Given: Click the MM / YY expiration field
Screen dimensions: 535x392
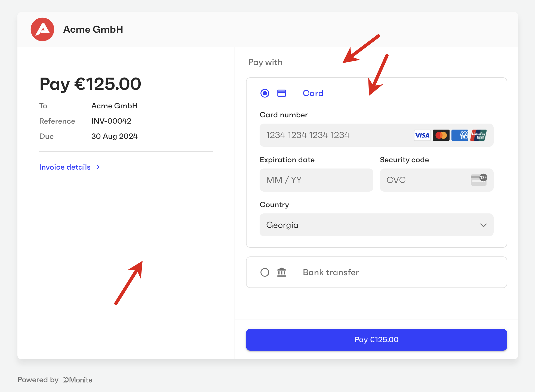Looking at the screenshot, I should click(x=316, y=180).
